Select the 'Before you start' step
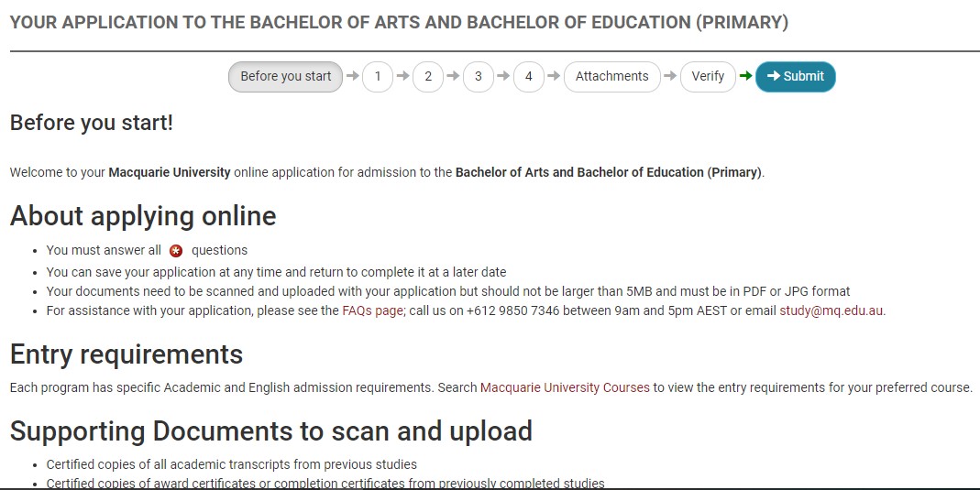The height and width of the screenshot is (490, 980). (x=286, y=77)
